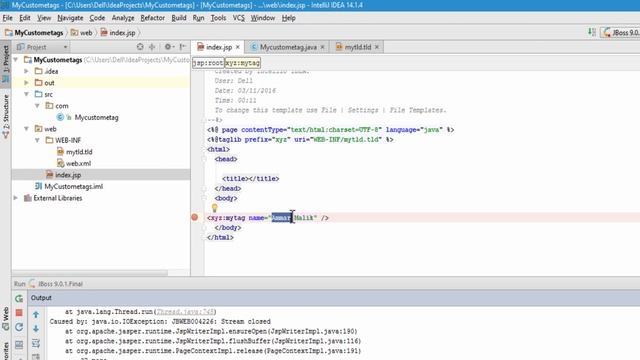This screenshot has height=360, width=640.
Task: Collapse the WEB-INF folder
Action: coord(37,140)
